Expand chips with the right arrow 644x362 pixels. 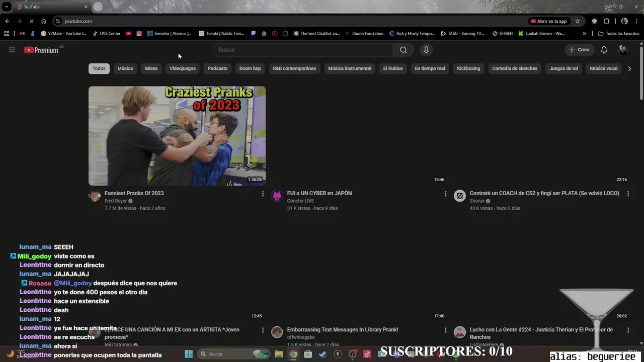tap(629, 68)
